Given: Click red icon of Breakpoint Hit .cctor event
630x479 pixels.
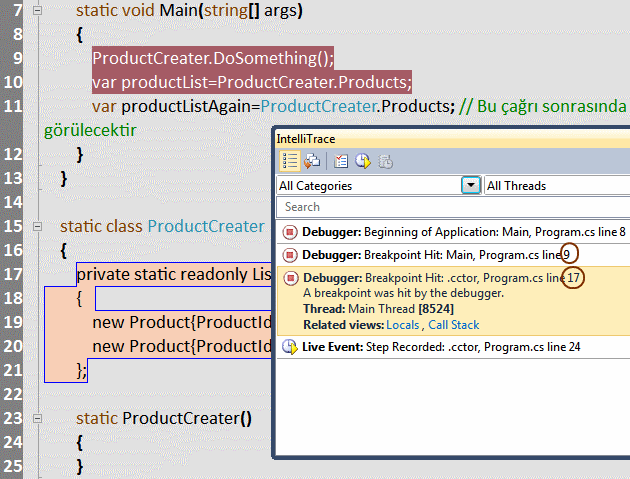Looking at the screenshot, I should point(291,278).
